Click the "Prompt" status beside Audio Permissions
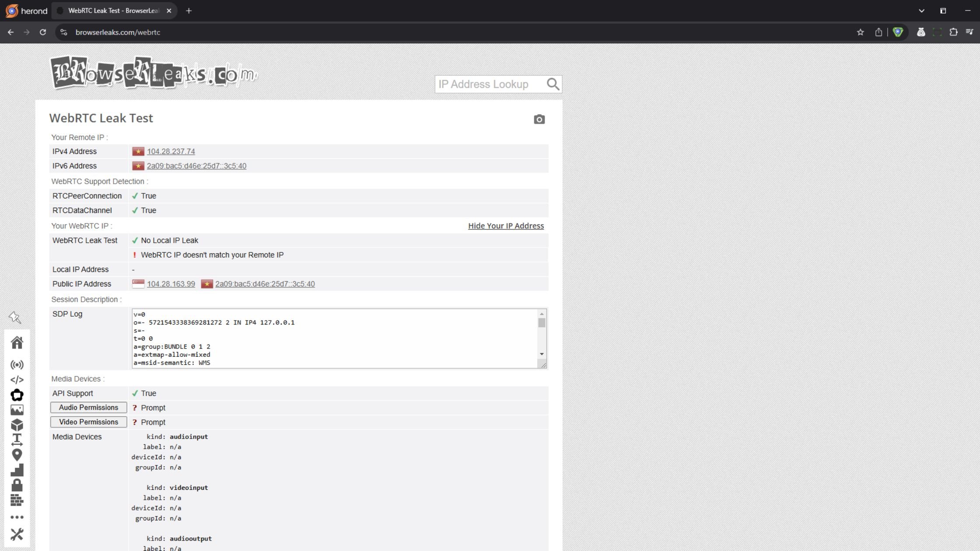This screenshot has width=980, height=551. tap(153, 408)
